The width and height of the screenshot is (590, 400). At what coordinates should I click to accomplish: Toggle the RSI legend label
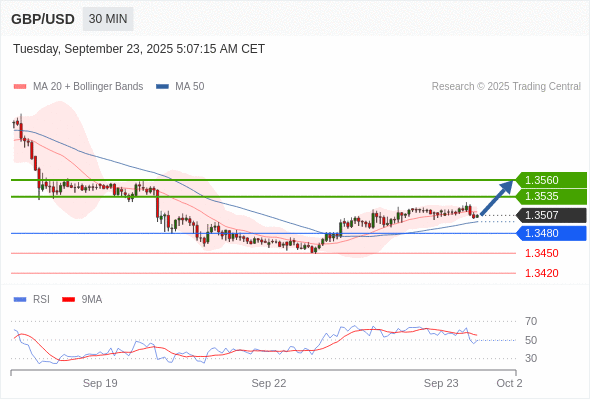41,300
